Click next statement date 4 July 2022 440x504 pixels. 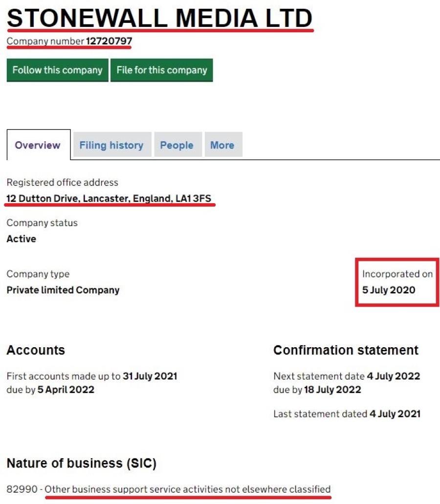click(394, 376)
